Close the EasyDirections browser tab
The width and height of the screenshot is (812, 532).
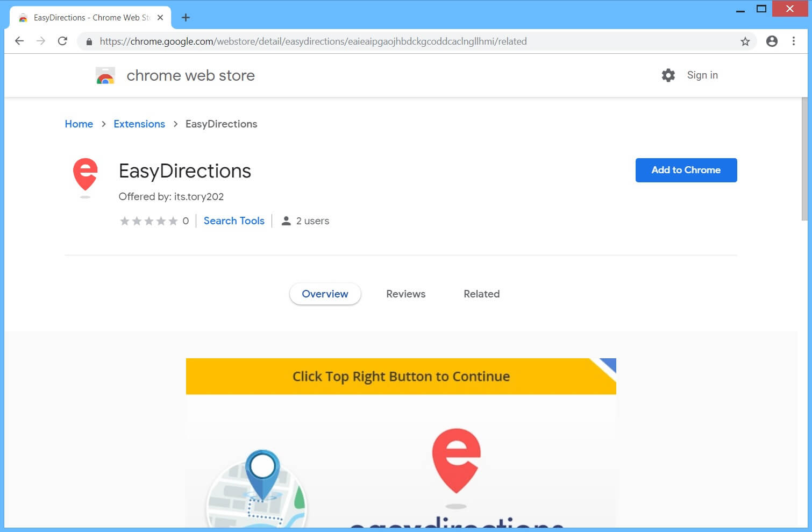coord(160,17)
